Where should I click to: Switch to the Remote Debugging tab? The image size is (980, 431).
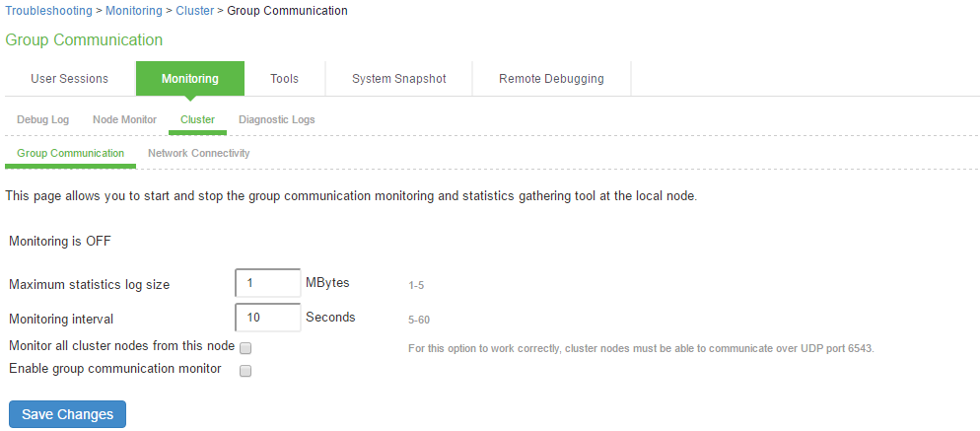click(551, 79)
